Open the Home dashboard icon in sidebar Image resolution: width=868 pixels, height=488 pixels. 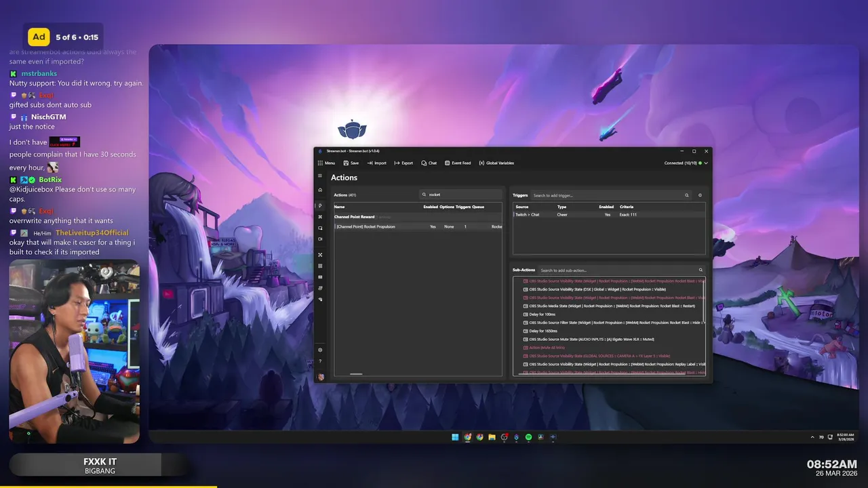pyautogui.click(x=320, y=190)
